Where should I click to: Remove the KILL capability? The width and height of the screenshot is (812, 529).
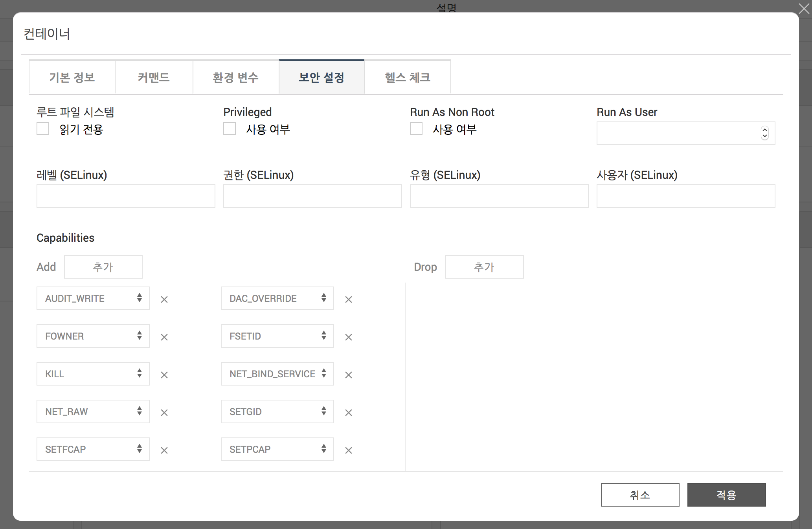coord(164,375)
